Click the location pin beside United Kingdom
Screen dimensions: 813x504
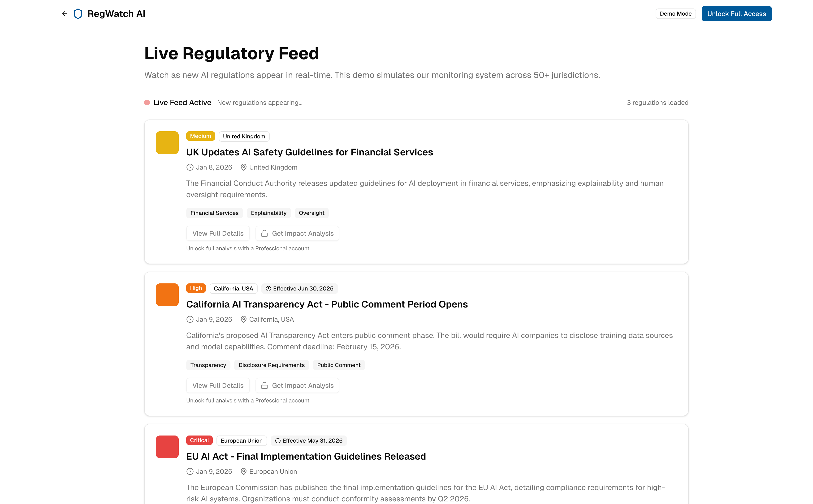(x=243, y=167)
